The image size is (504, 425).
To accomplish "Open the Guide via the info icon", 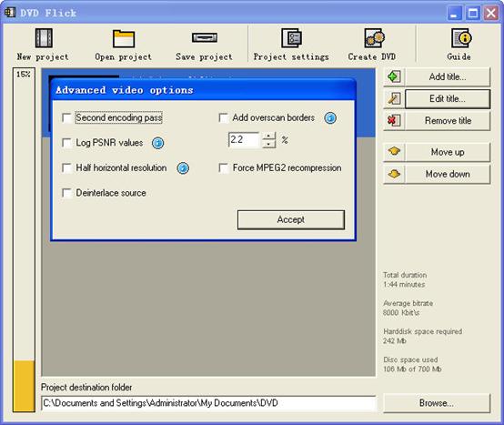I will click(x=461, y=38).
